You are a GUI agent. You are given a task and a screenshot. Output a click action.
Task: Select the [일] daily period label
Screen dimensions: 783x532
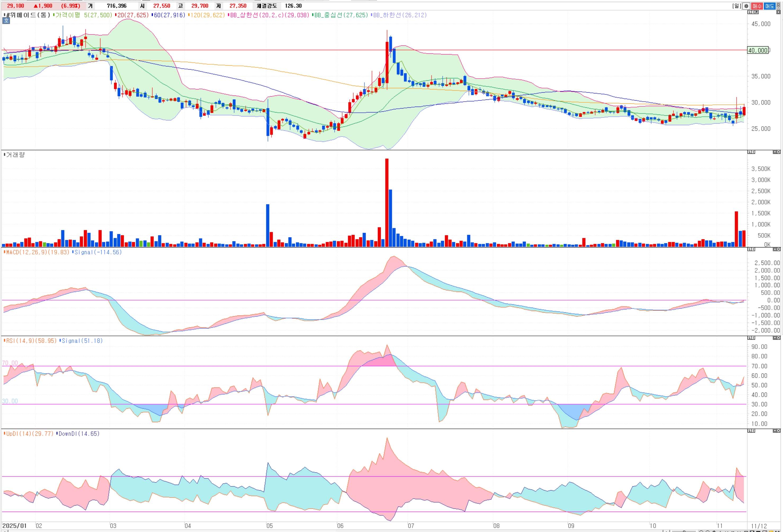(737, 6)
